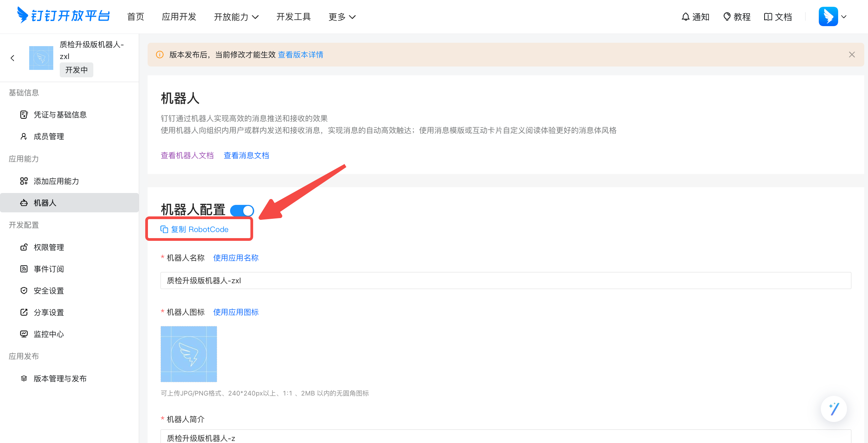Open 开发工具 in top navigation
Image resolution: width=868 pixels, height=443 pixels.
click(294, 17)
